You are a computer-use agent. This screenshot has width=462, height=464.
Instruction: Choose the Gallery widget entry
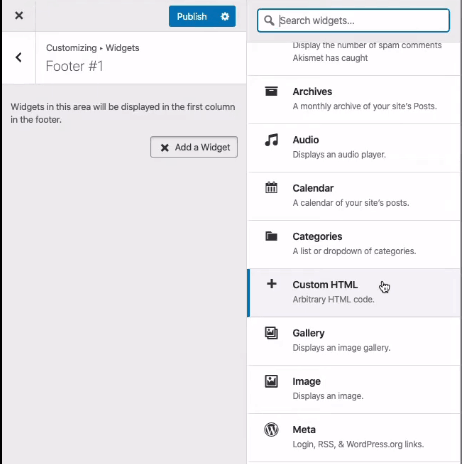(354, 341)
